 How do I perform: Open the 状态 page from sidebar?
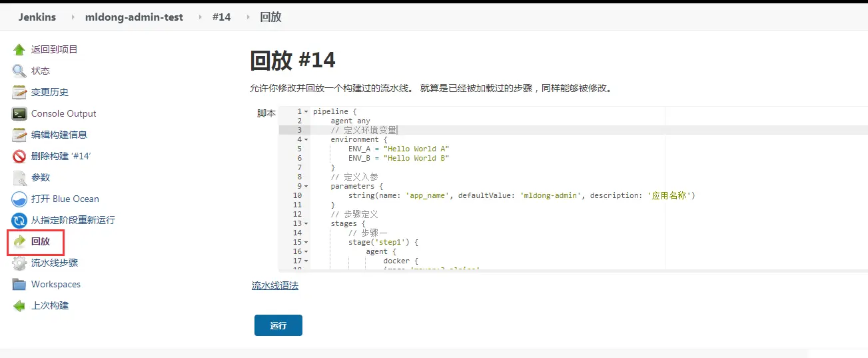point(41,71)
